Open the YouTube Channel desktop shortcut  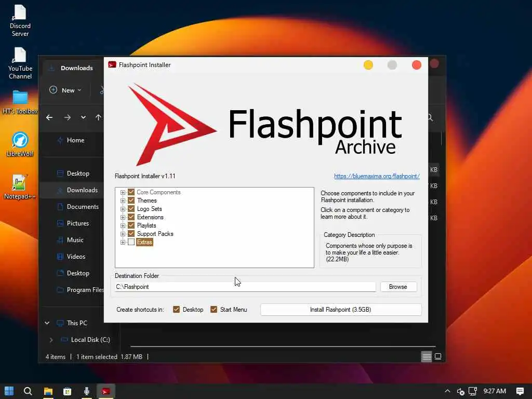tap(20, 63)
